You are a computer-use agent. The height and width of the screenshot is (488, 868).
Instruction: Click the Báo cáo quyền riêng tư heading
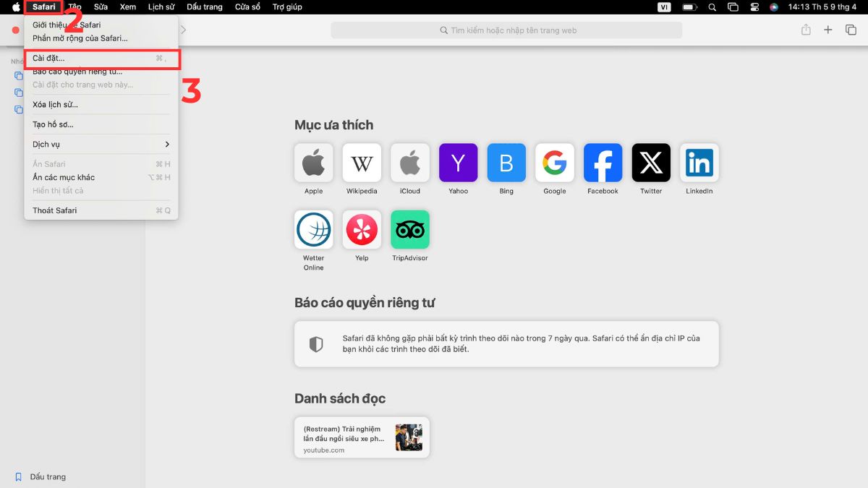click(365, 303)
